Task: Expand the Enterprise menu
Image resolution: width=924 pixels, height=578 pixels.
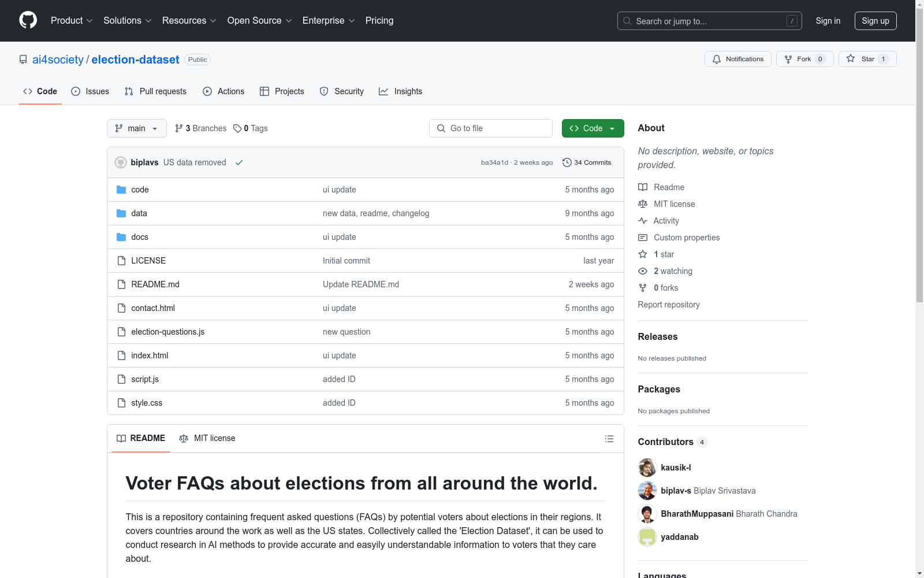Action: pos(329,21)
